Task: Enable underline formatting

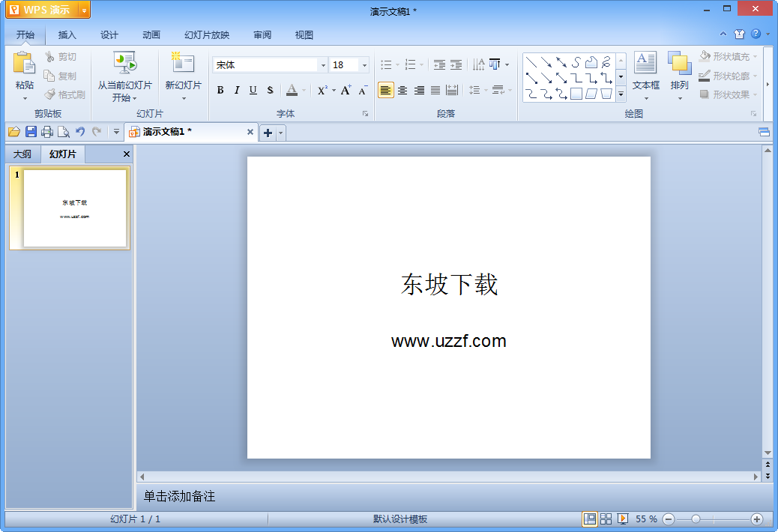Action: (x=253, y=90)
